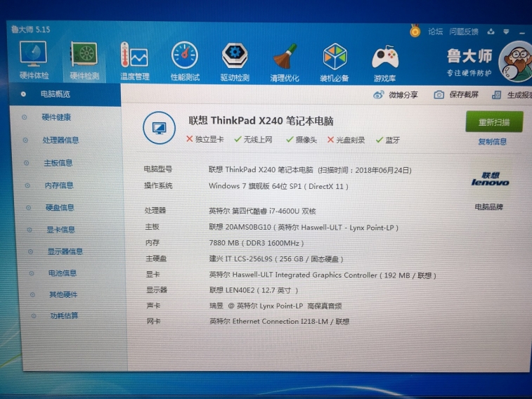Image resolution: width=532 pixels, height=399 pixels.
Task: Click 复制信息 copy info link
Action: 493,141
